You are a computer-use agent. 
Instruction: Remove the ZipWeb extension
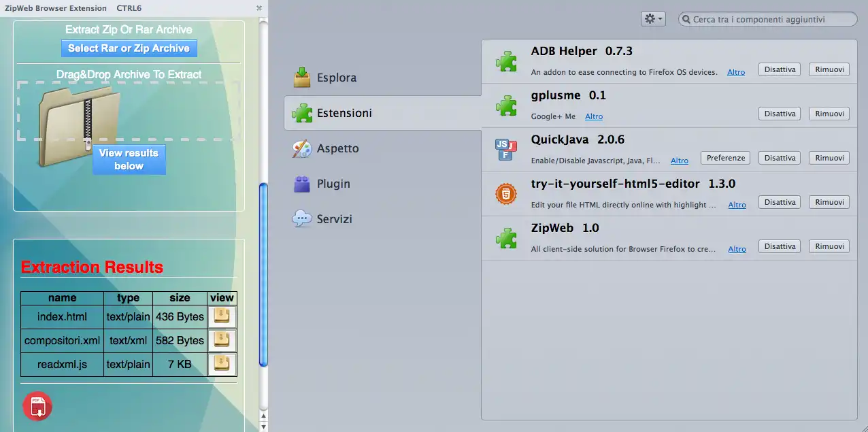click(829, 246)
